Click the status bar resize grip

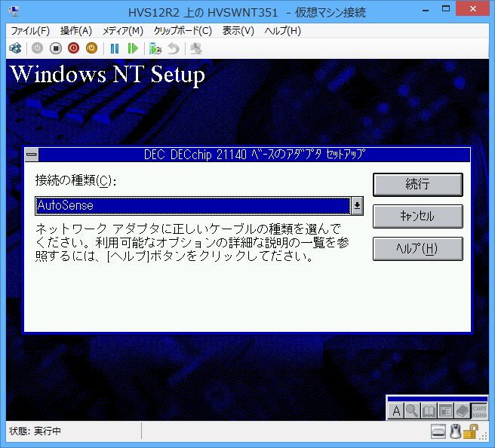[484, 435]
